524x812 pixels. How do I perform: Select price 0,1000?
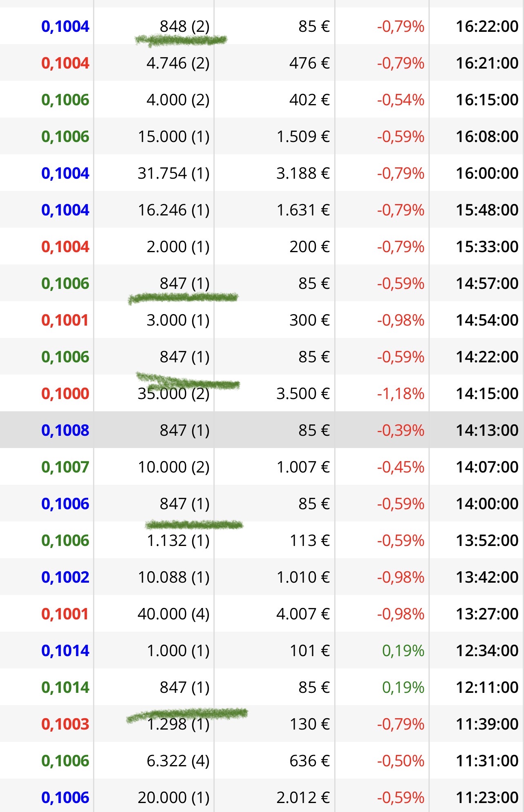click(65, 394)
